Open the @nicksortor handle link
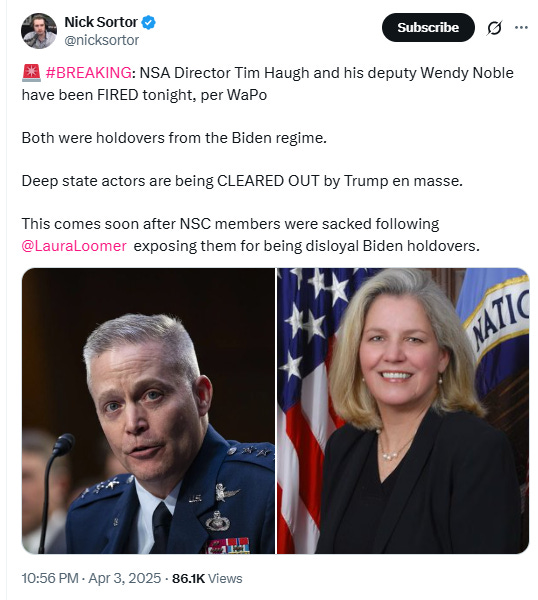The image size is (538, 600). click(101, 40)
